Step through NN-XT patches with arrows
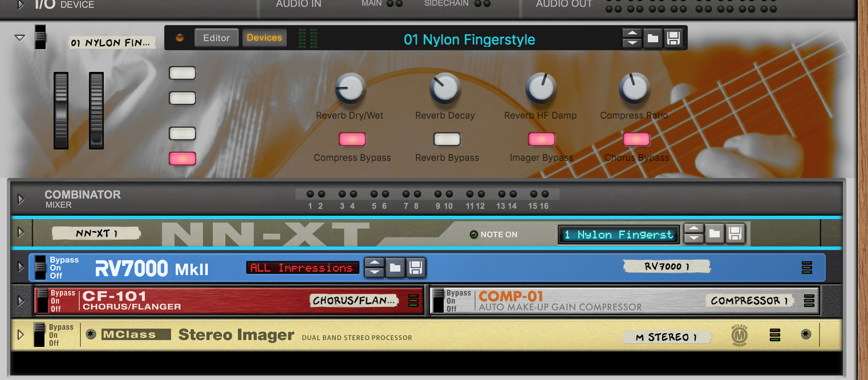 click(693, 233)
